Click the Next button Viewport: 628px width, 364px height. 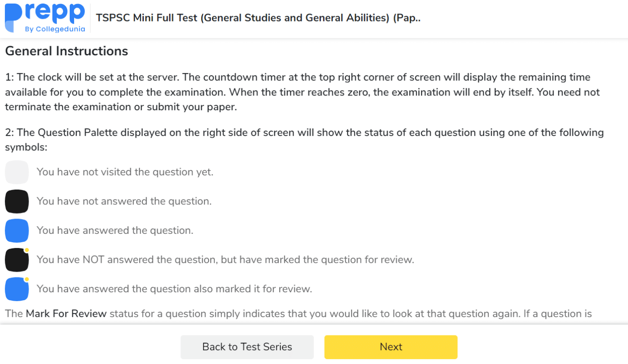[390, 347]
